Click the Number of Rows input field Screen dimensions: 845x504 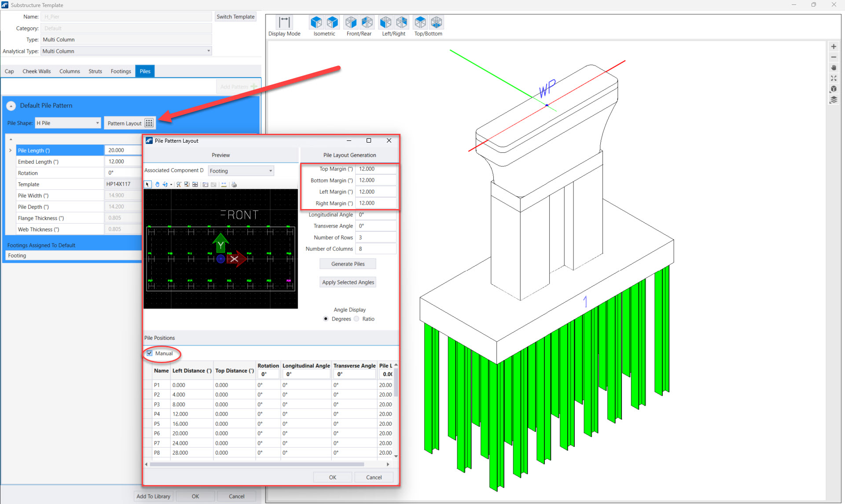pyautogui.click(x=375, y=238)
